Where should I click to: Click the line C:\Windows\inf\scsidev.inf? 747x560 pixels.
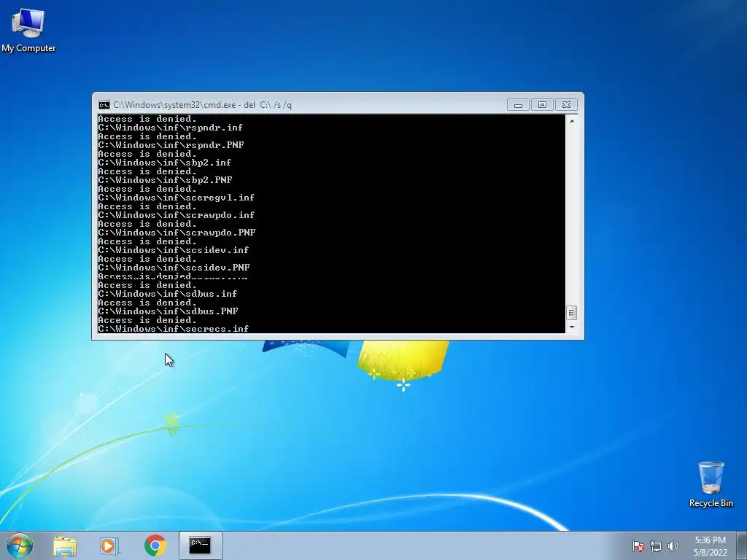pos(174,250)
